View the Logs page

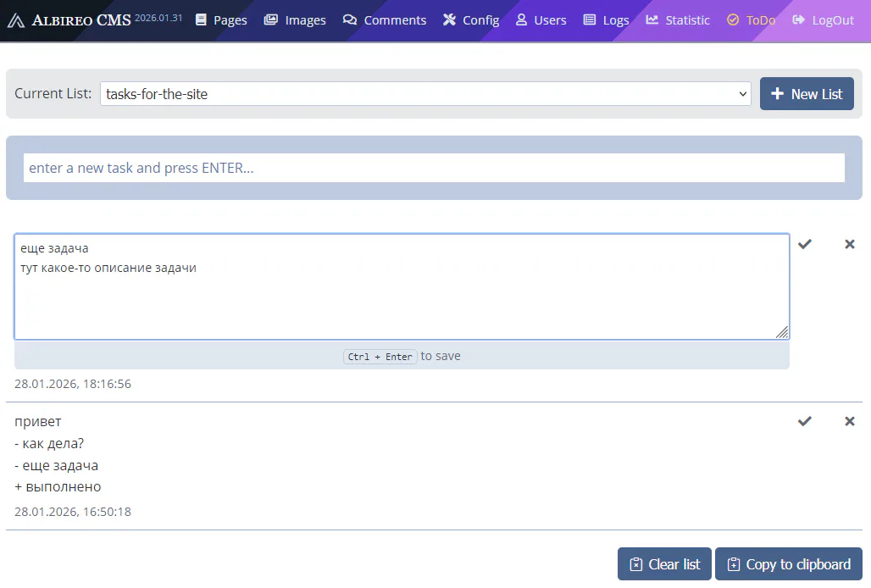[x=606, y=20]
